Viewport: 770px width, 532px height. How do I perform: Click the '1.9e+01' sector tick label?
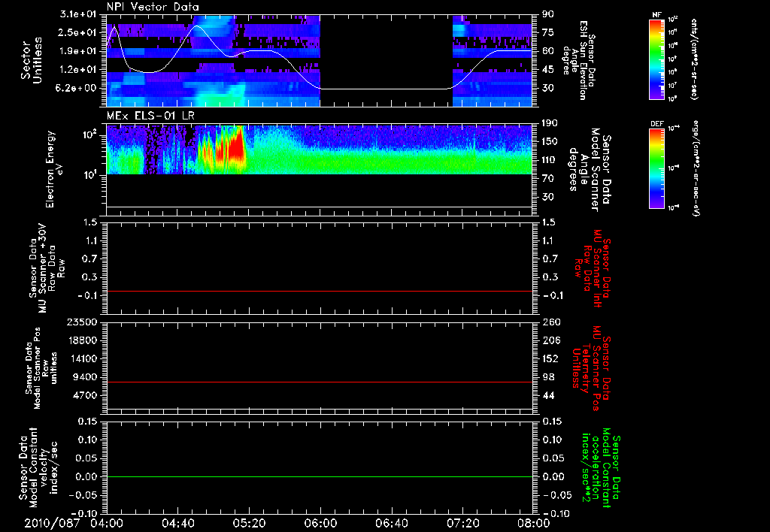pyautogui.click(x=77, y=51)
